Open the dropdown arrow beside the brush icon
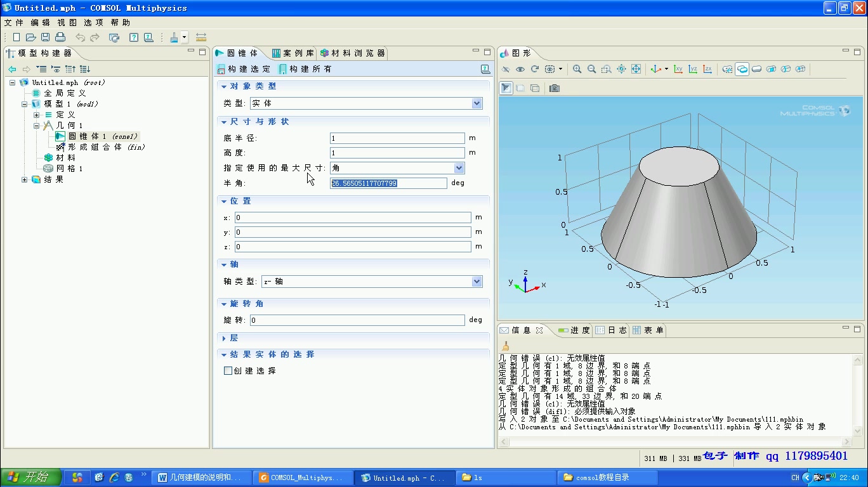This screenshot has width=868, height=487. point(185,37)
